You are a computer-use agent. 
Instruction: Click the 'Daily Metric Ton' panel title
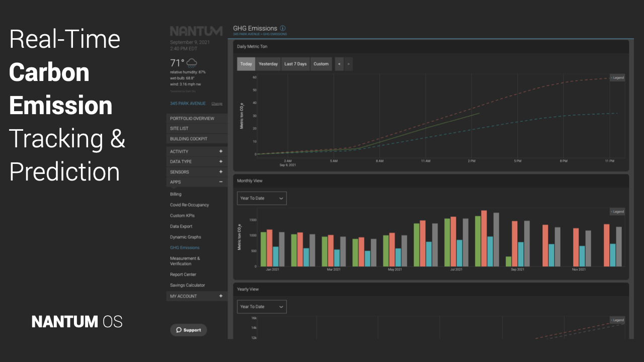(x=252, y=46)
